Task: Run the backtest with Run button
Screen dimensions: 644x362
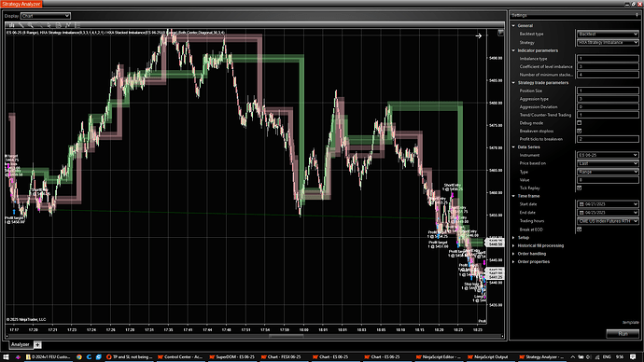Action: 623,334
